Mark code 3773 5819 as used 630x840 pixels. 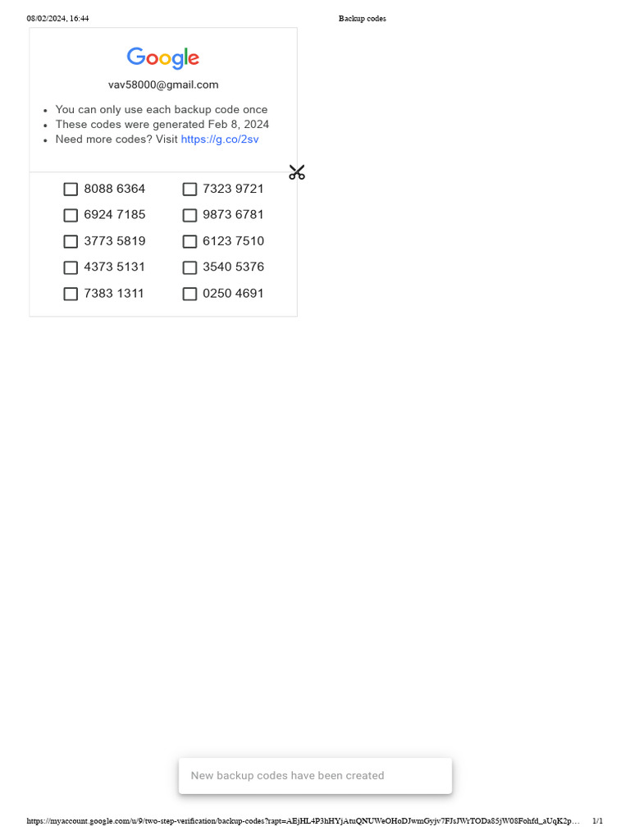coord(71,242)
